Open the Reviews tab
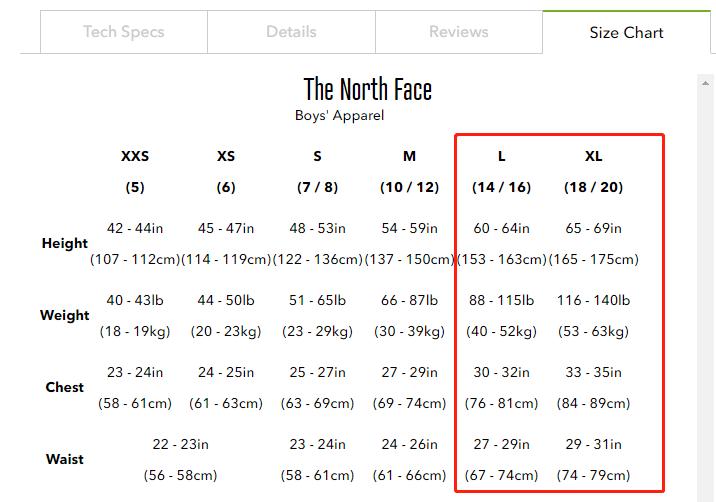Image resolution: width=716 pixels, height=502 pixels. [459, 32]
